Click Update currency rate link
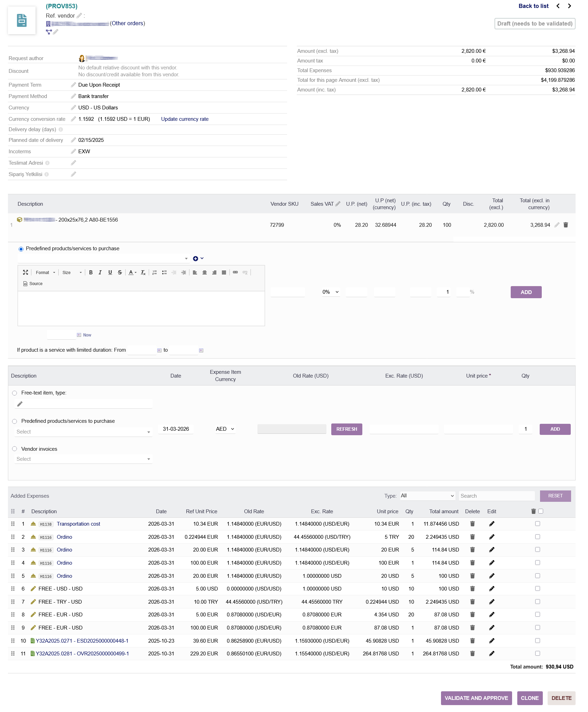Image resolution: width=588 pixels, height=712 pixels. [x=185, y=119]
